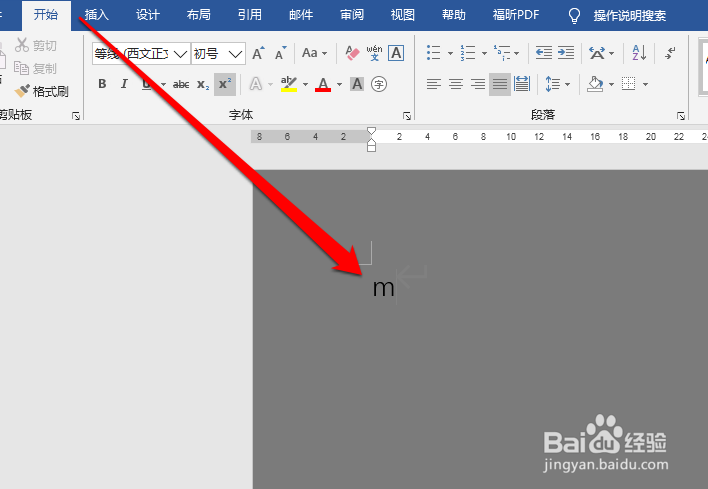This screenshot has width=708, height=489.
Task: Apply character border
Action: click(x=396, y=53)
